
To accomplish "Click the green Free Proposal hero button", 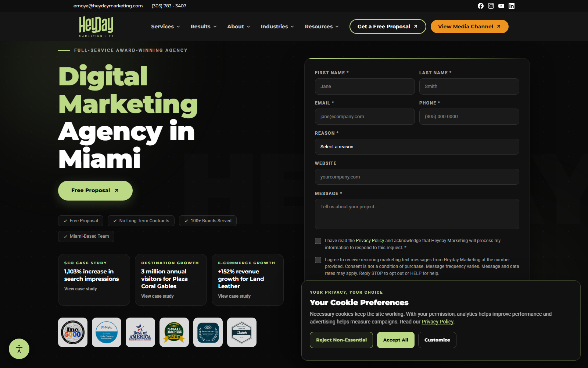I will pyautogui.click(x=95, y=190).
